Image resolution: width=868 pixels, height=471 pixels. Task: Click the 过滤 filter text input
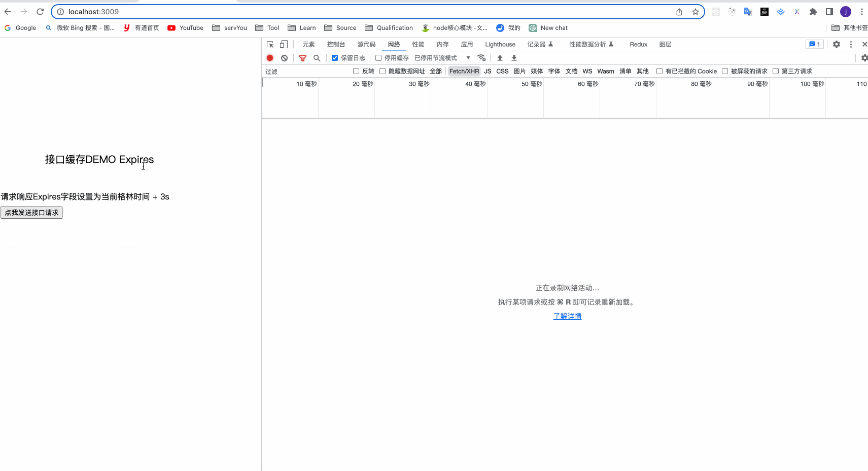306,72
